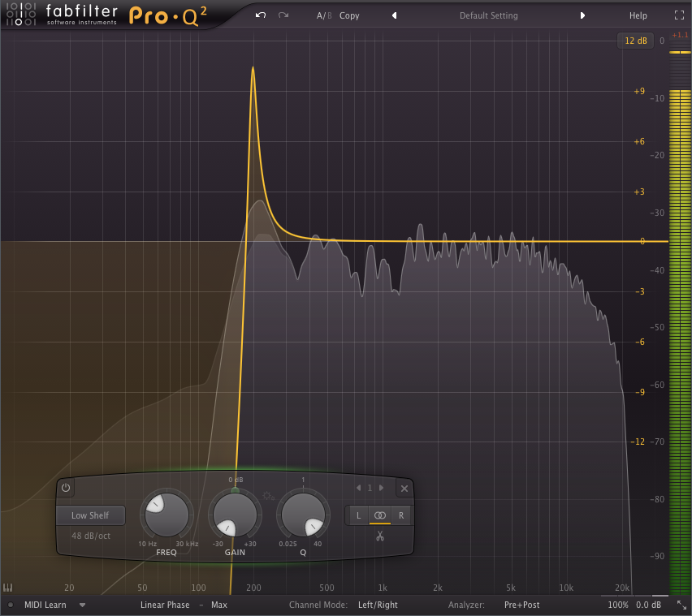The width and height of the screenshot is (692, 616).
Task: Split the band with scissors icon
Action: point(379,536)
